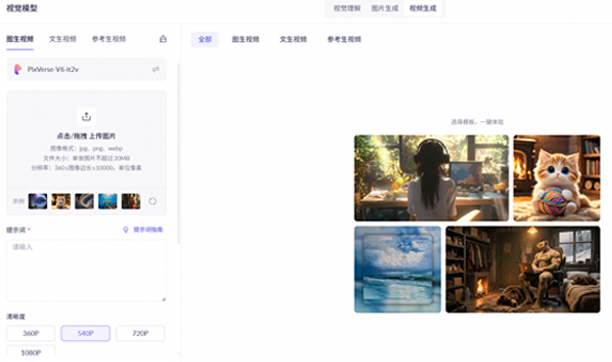Open the blue ocean painting template

pyautogui.click(x=397, y=269)
